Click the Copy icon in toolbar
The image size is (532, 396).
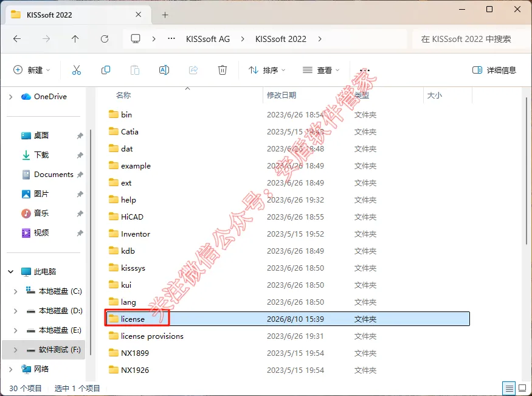pos(106,70)
